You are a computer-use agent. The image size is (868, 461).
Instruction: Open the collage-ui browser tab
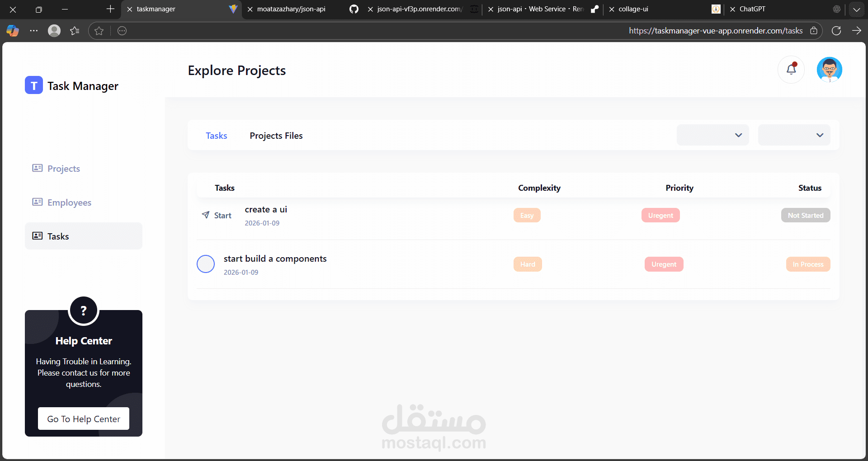[x=665, y=9]
